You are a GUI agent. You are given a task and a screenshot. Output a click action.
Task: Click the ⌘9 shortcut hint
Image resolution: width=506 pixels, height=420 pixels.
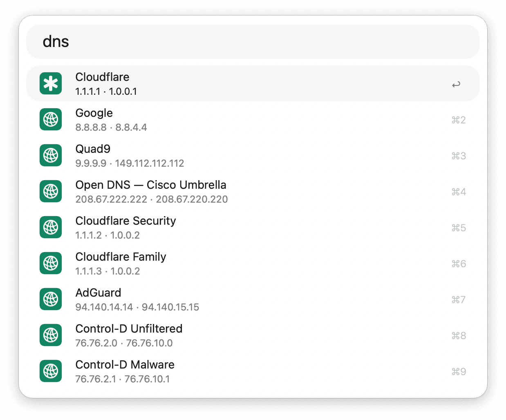459,372
